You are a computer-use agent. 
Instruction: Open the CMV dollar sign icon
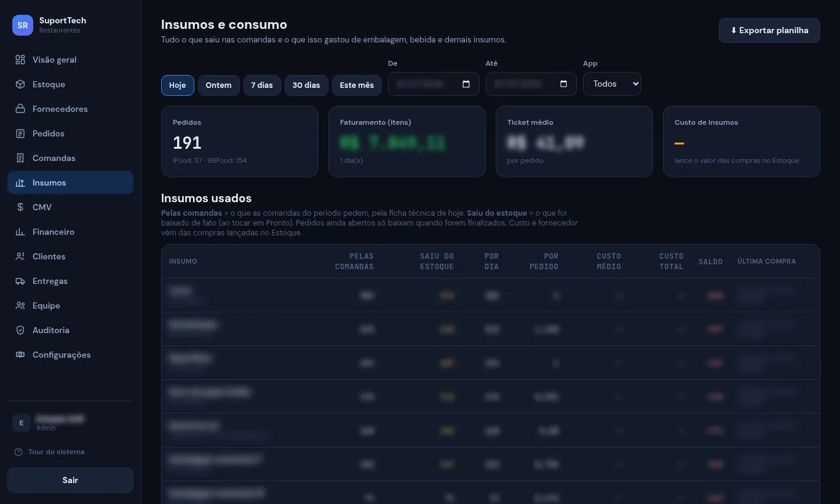point(20,207)
